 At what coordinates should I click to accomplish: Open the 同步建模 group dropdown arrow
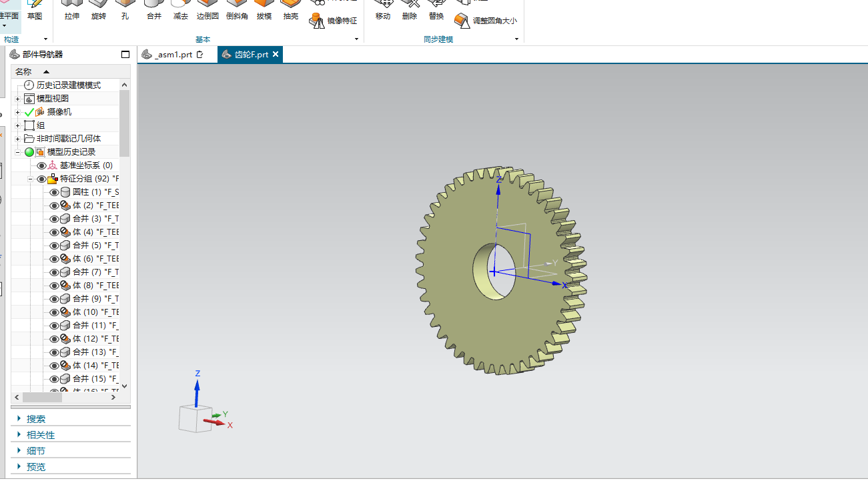pyautogui.click(x=516, y=39)
